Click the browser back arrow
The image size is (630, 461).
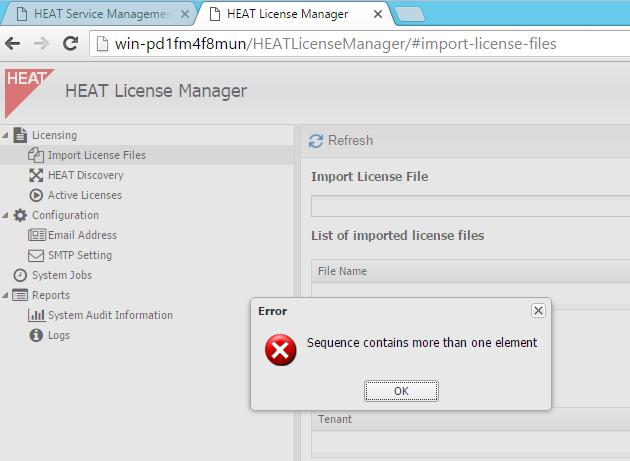coord(14,44)
